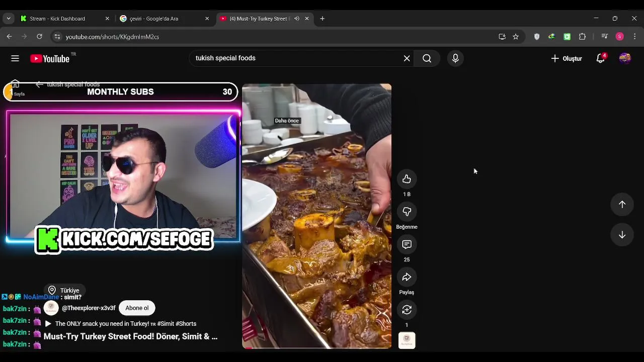Open the @Theexplorer-x3v3f channel link
This screenshot has height=362, width=644.
point(89,308)
